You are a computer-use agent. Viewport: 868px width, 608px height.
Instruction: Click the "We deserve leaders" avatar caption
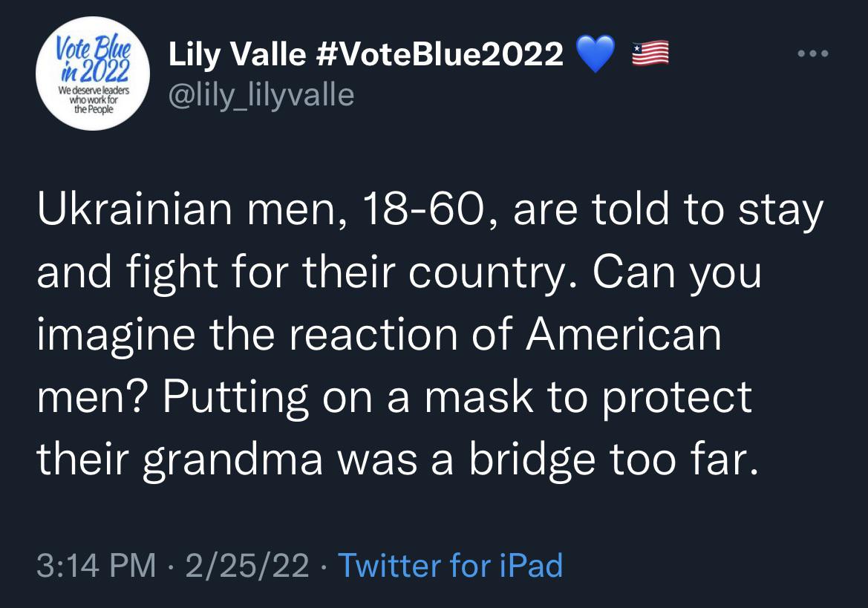coord(94,90)
